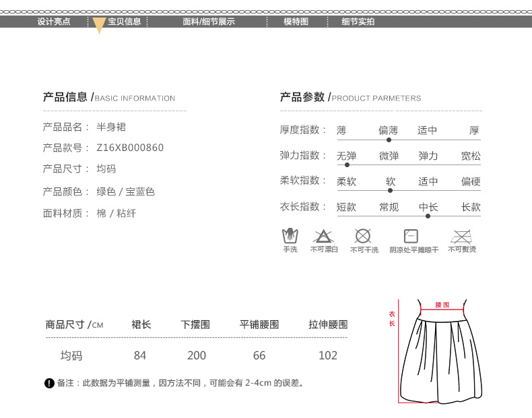Click the 适中 option in 柔软指数 row

(x=428, y=181)
